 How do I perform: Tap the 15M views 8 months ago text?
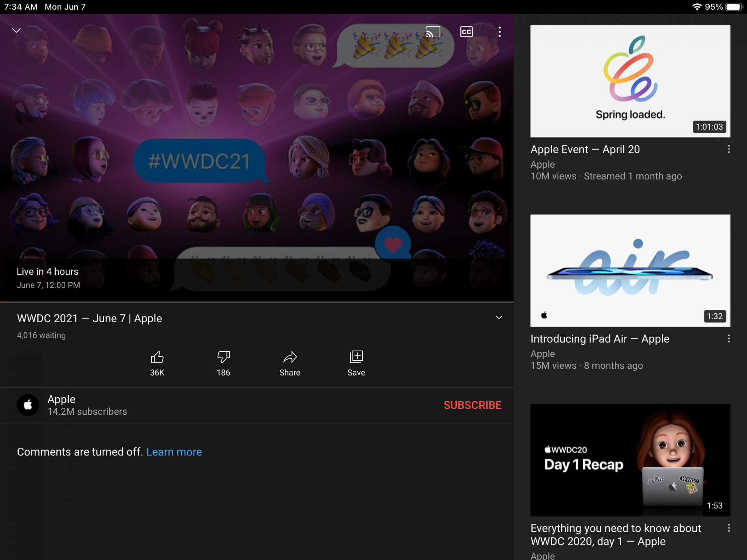(586, 365)
